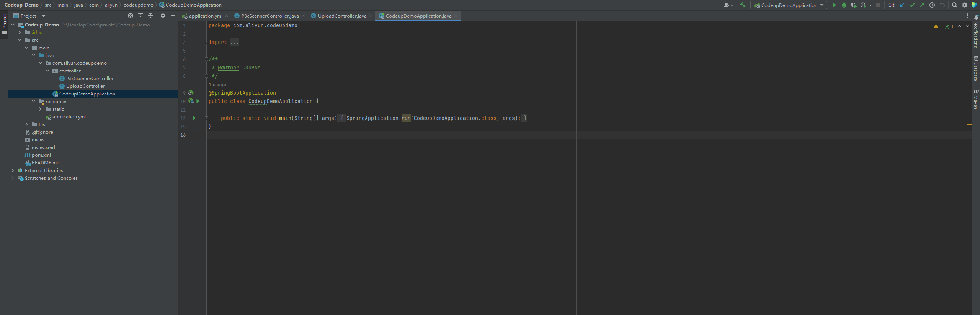Switch to the UploadController.java tab
Screen dimensions: 980x315
(x=341, y=16)
